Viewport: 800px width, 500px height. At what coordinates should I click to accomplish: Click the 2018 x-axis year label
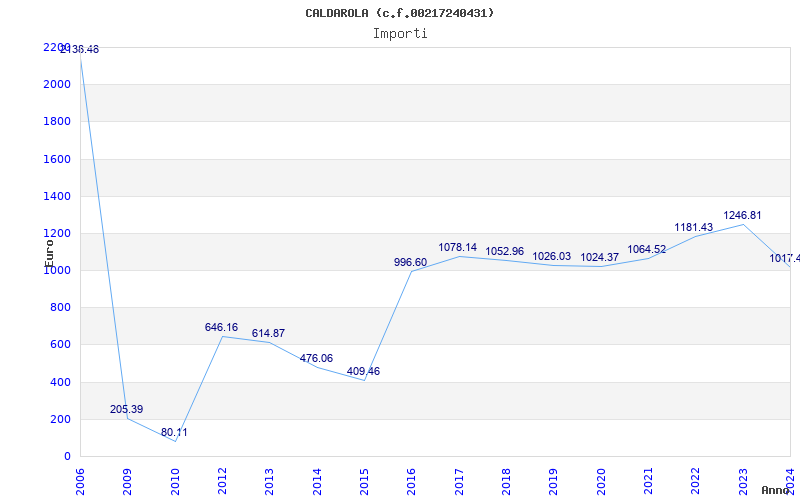(506, 482)
